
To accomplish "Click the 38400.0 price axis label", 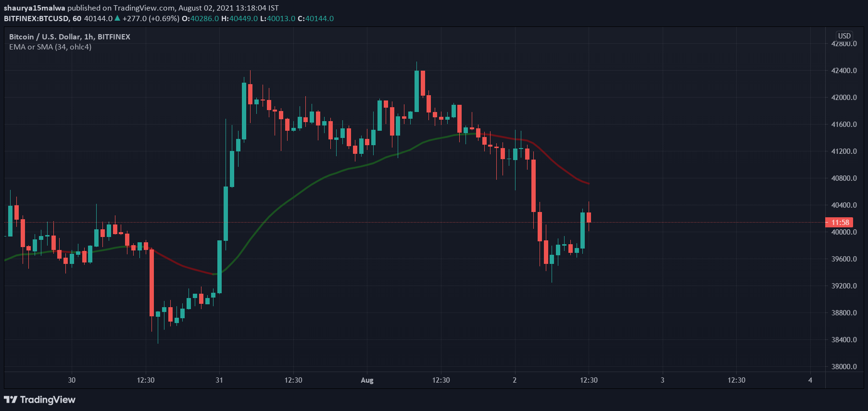I will (844, 339).
